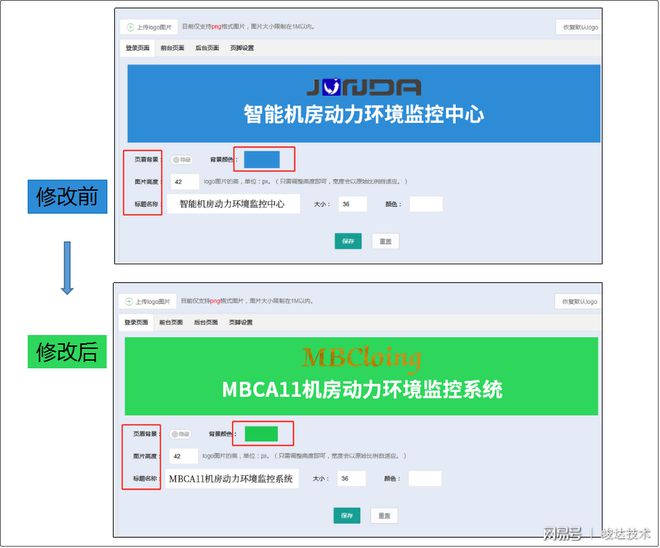Select 页脚设置 tab above the blue banner

[242, 48]
